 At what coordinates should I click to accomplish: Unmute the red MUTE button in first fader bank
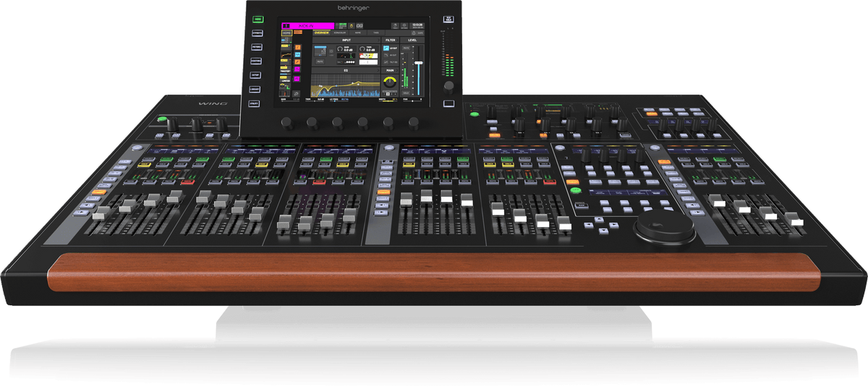[188, 182]
